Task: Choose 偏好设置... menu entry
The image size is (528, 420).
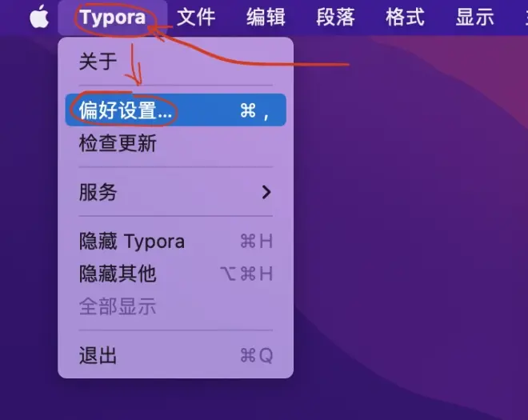Action: point(175,110)
